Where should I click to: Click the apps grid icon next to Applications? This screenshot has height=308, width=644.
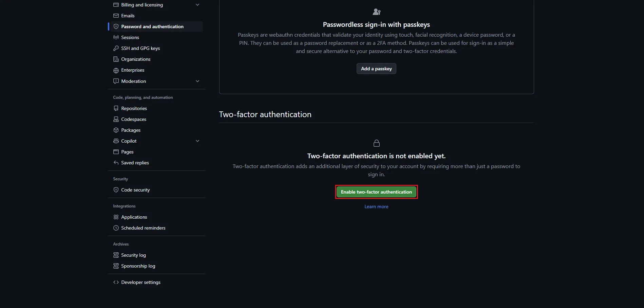coord(116,217)
